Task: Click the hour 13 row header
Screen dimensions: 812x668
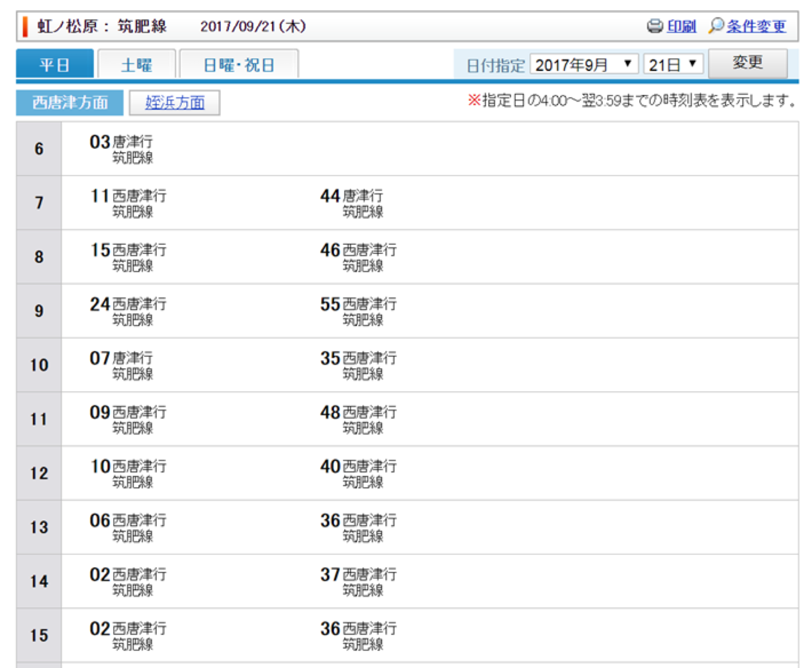Action: tap(39, 527)
